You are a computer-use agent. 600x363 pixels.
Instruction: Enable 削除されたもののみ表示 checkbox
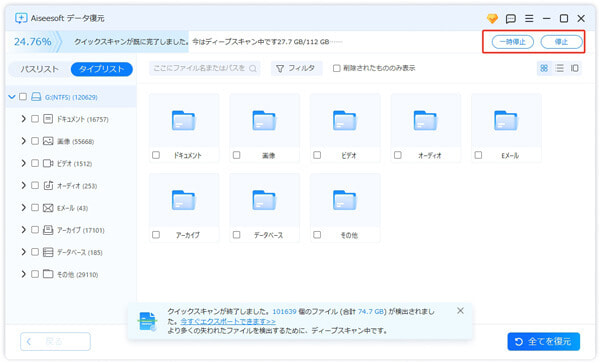click(x=336, y=68)
